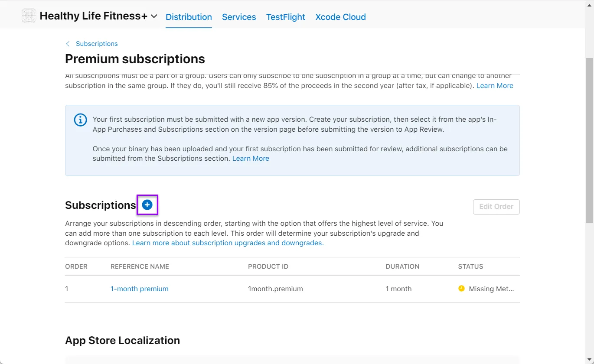Click the add subscription plus icon

147,205
